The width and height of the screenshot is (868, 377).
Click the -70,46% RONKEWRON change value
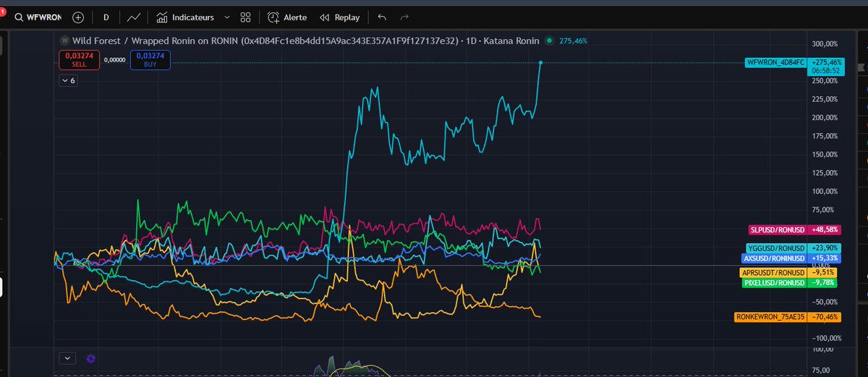point(825,317)
